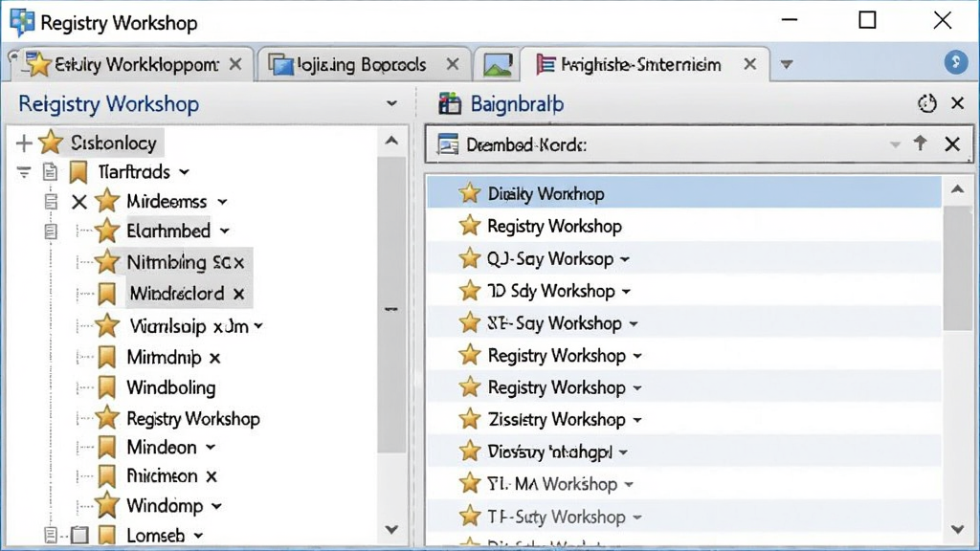Close the 'Eskiry Workkloppom' tab
The height and width of the screenshot is (551, 980).
[235, 64]
